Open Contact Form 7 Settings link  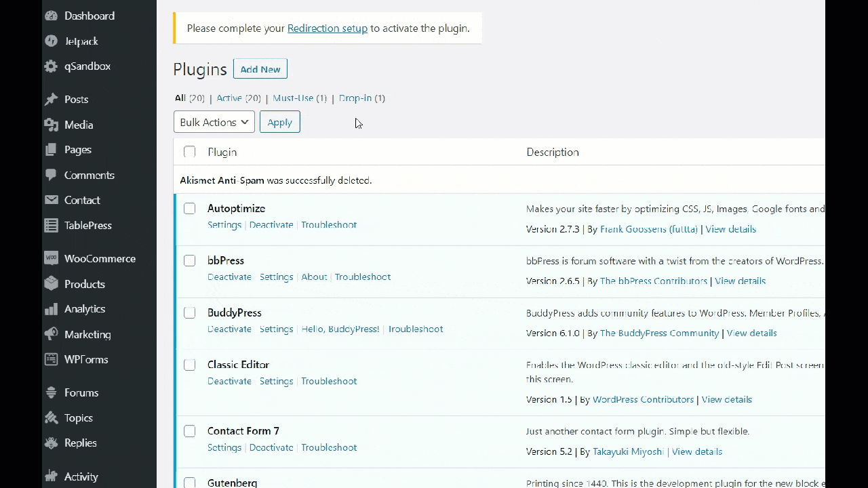(224, 448)
